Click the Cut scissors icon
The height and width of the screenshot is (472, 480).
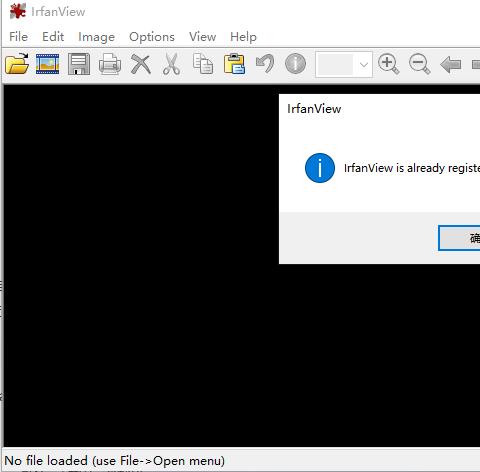point(172,64)
